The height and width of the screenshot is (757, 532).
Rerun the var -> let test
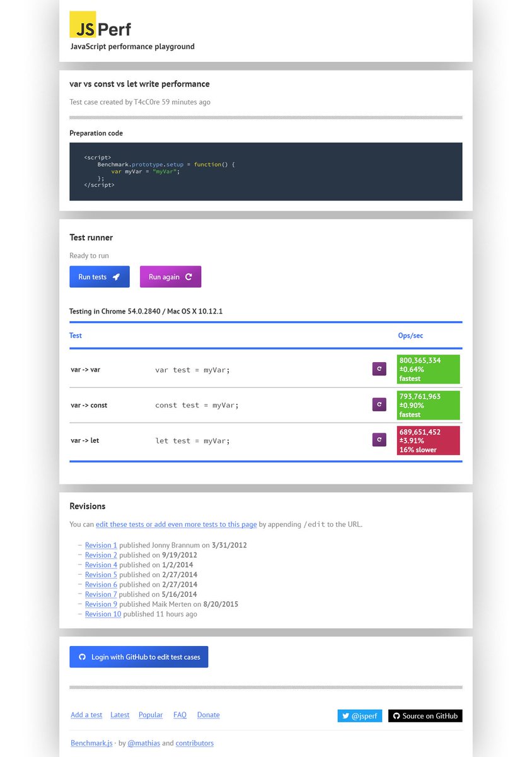coord(379,440)
